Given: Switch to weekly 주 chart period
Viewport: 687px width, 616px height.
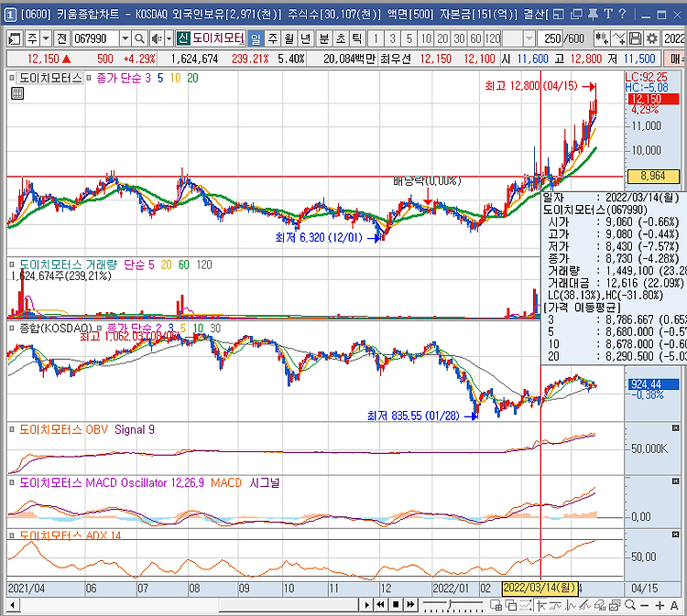Looking at the screenshot, I should pos(273,39).
